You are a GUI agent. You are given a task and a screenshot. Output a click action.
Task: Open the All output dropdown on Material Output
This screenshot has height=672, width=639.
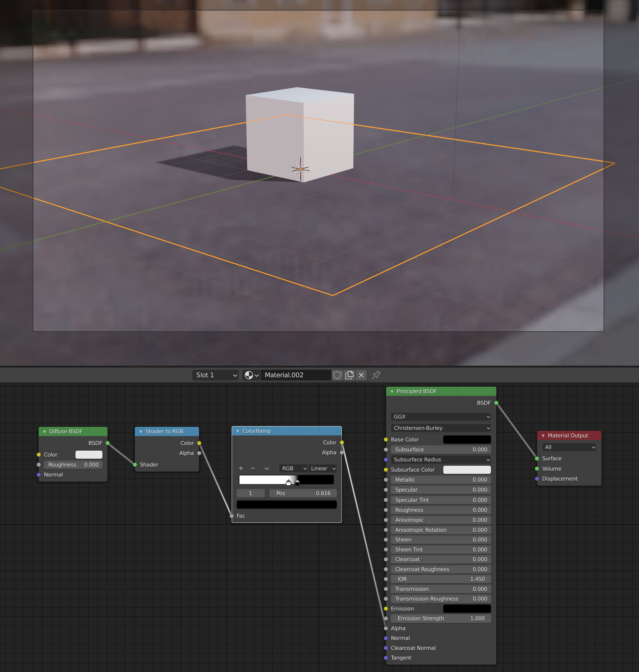[x=569, y=447]
